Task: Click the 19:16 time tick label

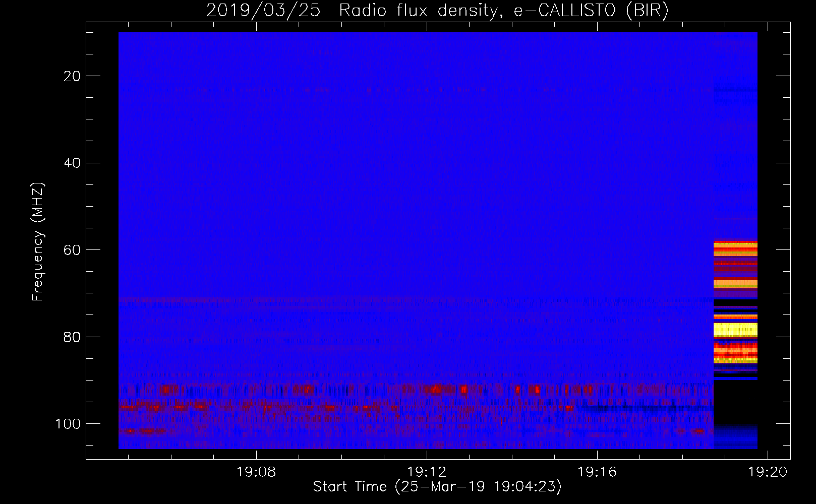Action: pyautogui.click(x=597, y=472)
